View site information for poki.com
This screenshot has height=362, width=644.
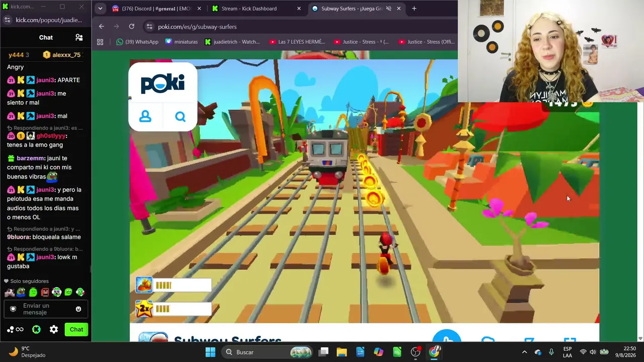pyautogui.click(x=149, y=27)
